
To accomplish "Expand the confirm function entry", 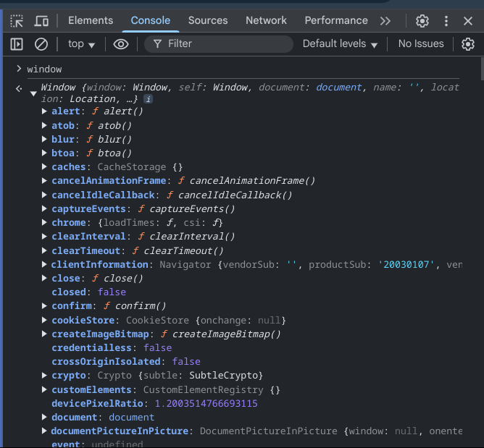I will pos(44,306).
